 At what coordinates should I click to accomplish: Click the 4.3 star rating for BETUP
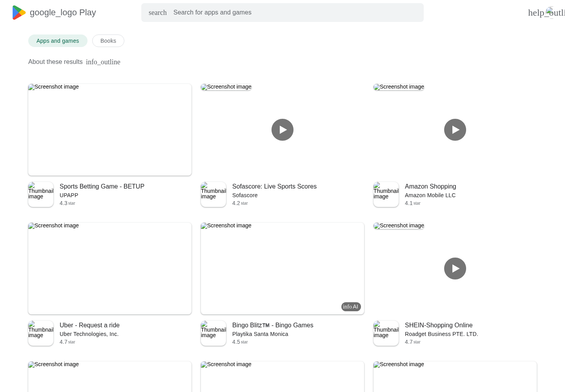(67, 203)
